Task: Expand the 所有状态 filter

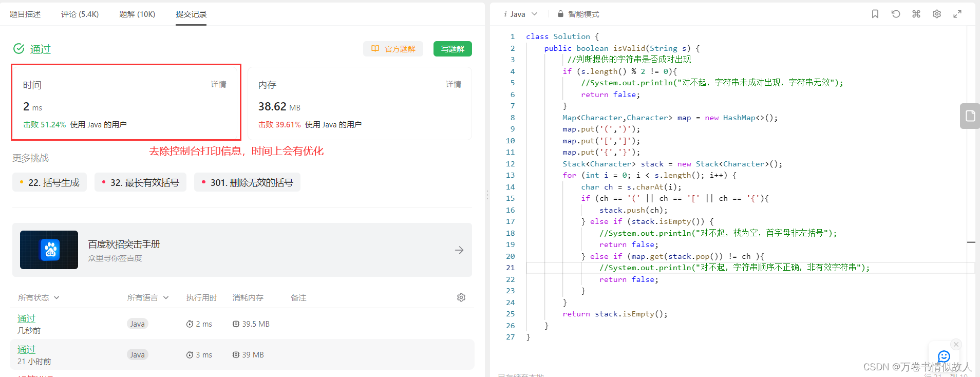Action: tap(39, 297)
